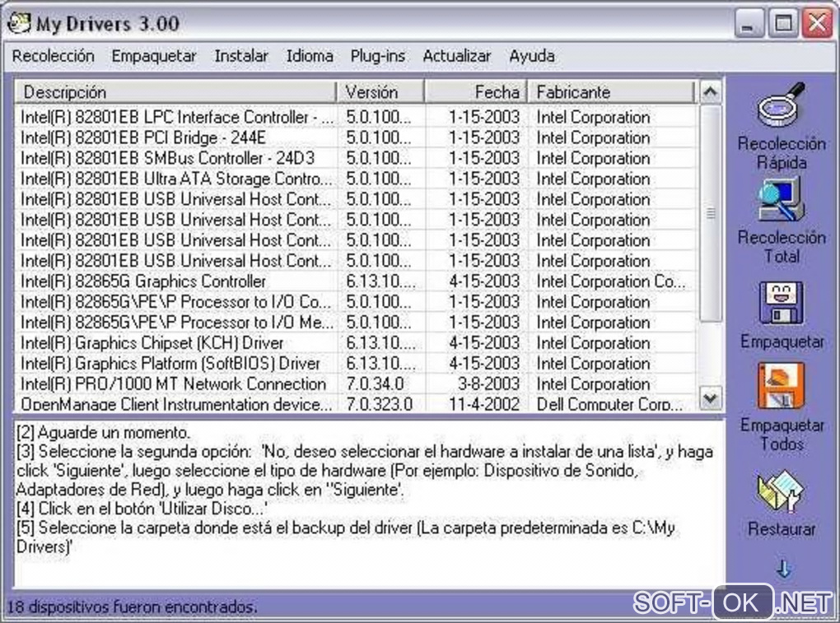Screen dimensions: 840x623
Task: Select the Graphics Chipset (KCH) Driver row
Action: coord(357,342)
